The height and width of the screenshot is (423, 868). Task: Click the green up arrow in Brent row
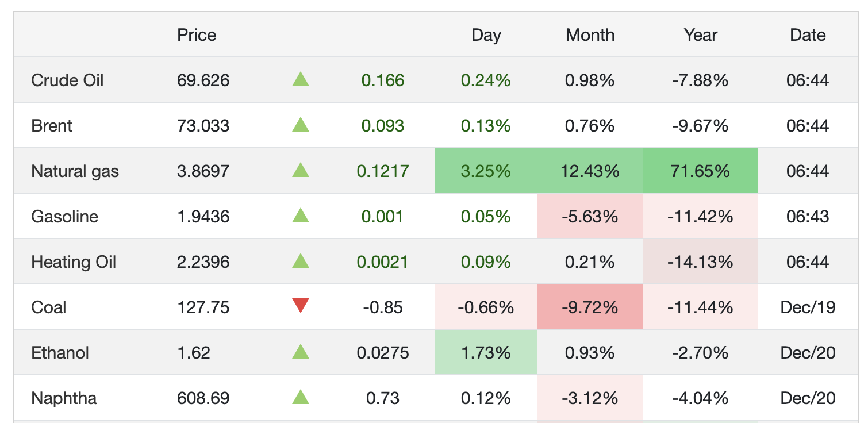(301, 125)
